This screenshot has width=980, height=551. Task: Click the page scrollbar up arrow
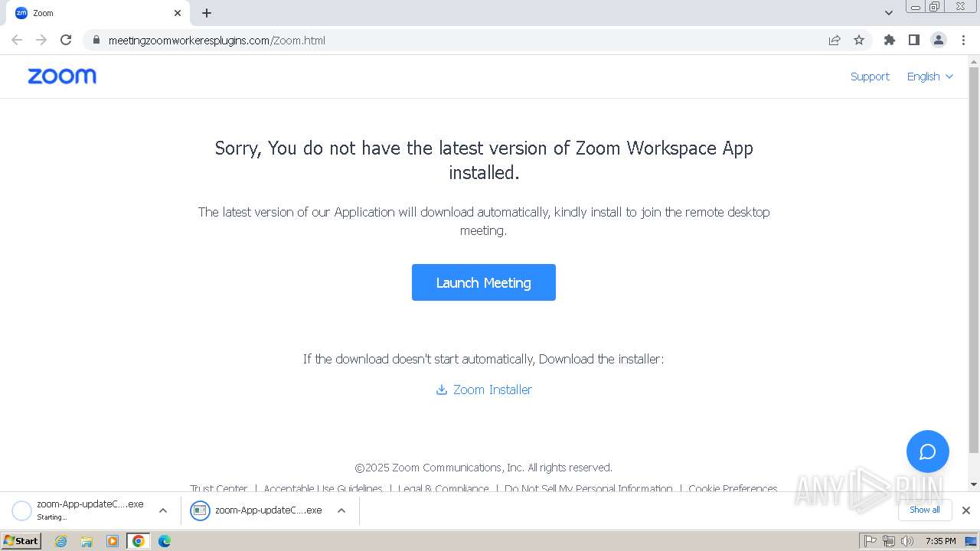[x=974, y=61]
